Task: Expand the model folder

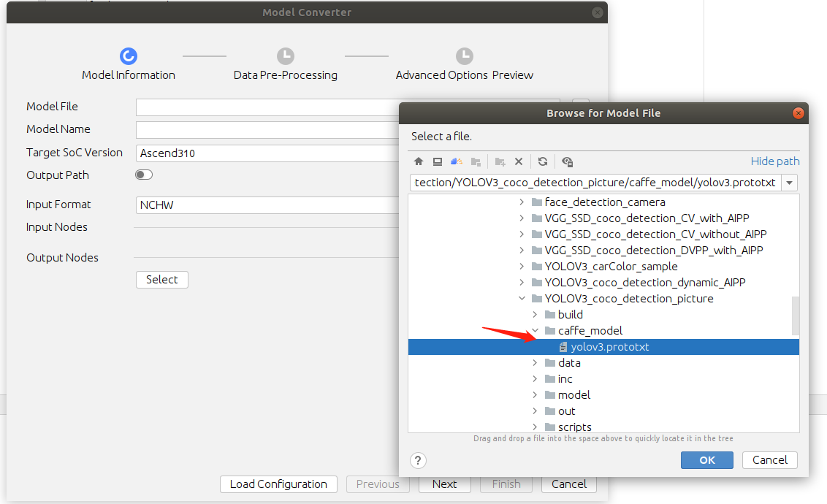Action: 535,395
